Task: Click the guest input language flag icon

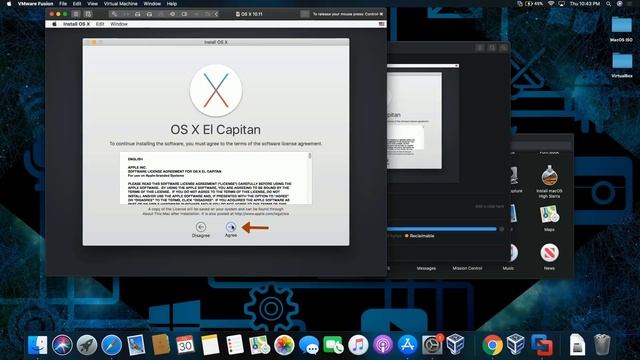Action: pyautogui.click(x=382, y=24)
